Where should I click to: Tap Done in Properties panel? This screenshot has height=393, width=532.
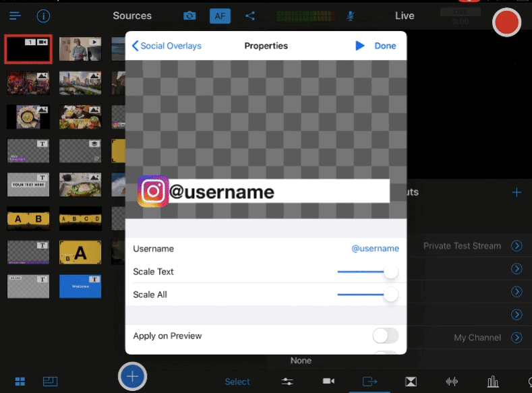(x=385, y=46)
